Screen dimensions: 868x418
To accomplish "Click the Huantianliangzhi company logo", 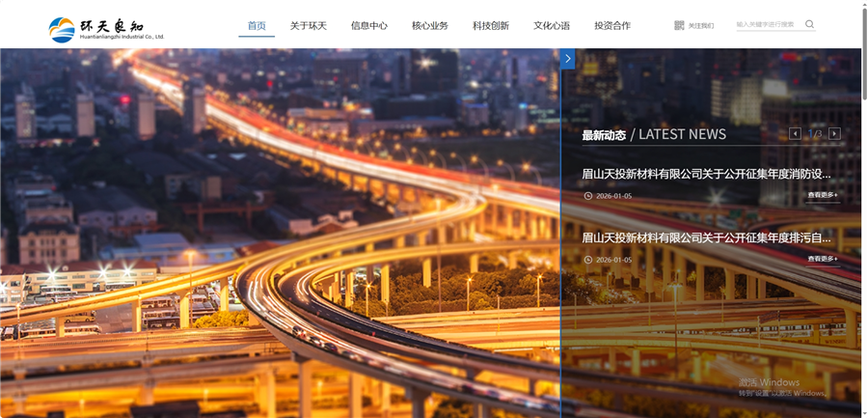I will pyautogui.click(x=106, y=29).
